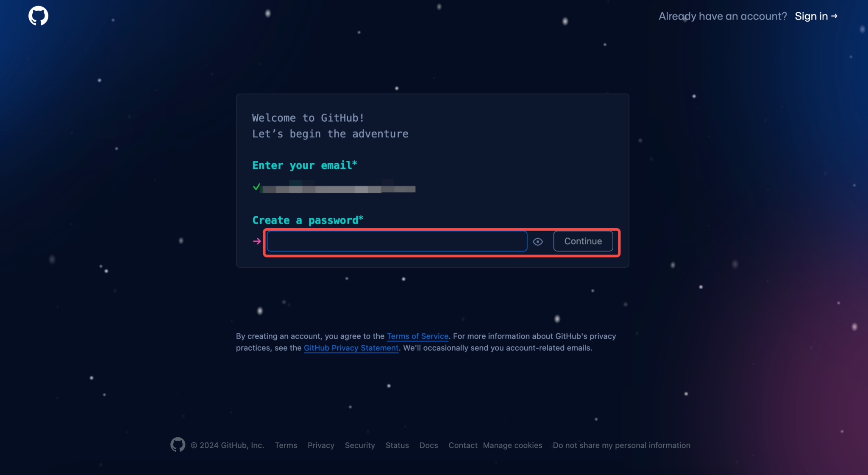Click the arrow next to Sign in
Screen dimensions: 868x475
tap(834, 16)
